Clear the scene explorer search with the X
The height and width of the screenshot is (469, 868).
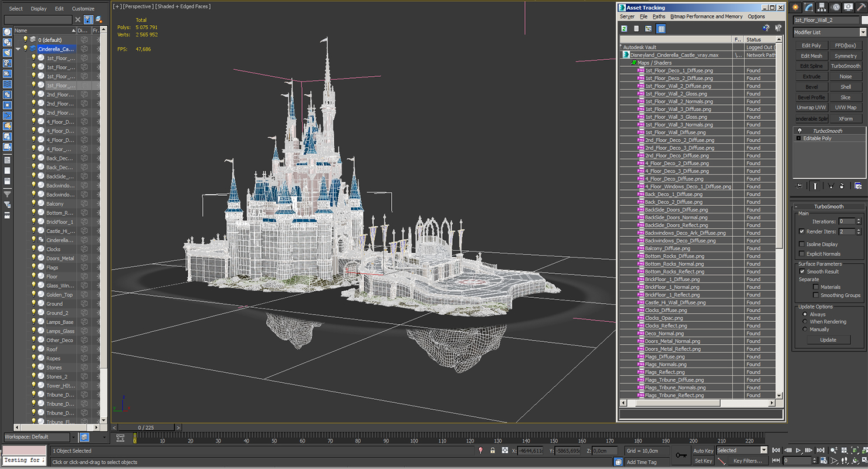point(77,19)
